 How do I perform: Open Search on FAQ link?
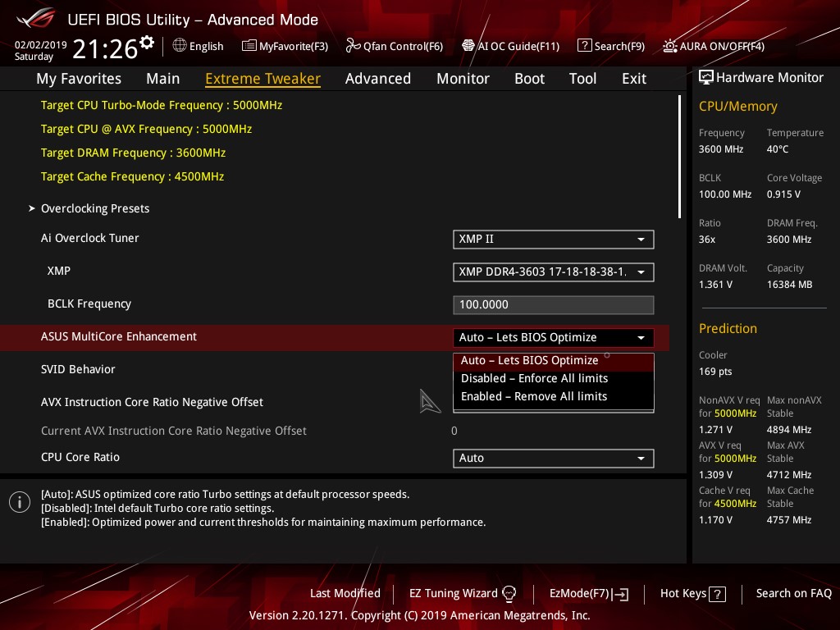click(x=793, y=594)
